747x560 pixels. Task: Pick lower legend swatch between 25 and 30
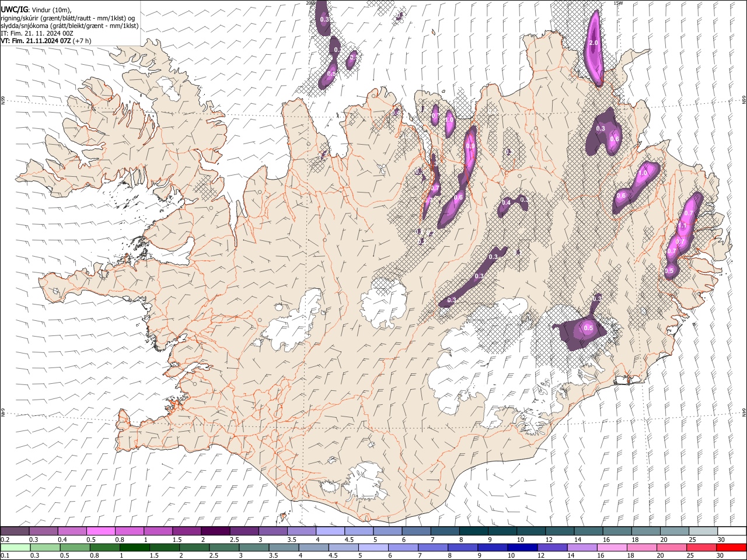pos(700,547)
